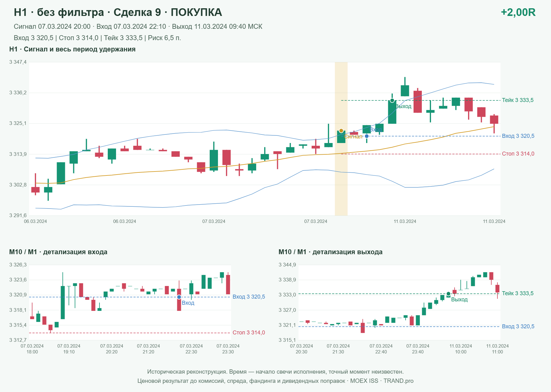Click the Выход marker in the exit detail chart
This screenshot has height=392, width=551.
coord(448,294)
